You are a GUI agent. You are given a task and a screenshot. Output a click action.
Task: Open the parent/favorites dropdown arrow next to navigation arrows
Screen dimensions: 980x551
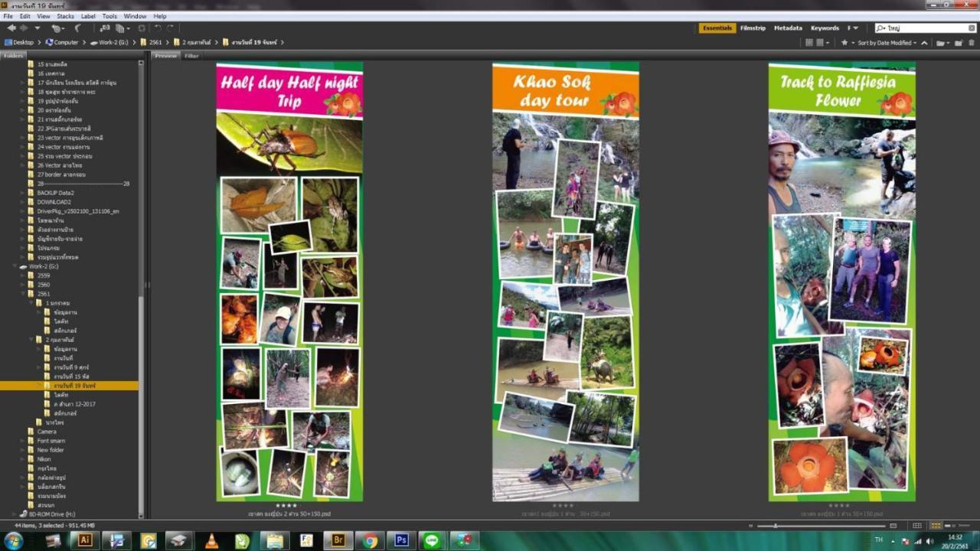(37, 28)
